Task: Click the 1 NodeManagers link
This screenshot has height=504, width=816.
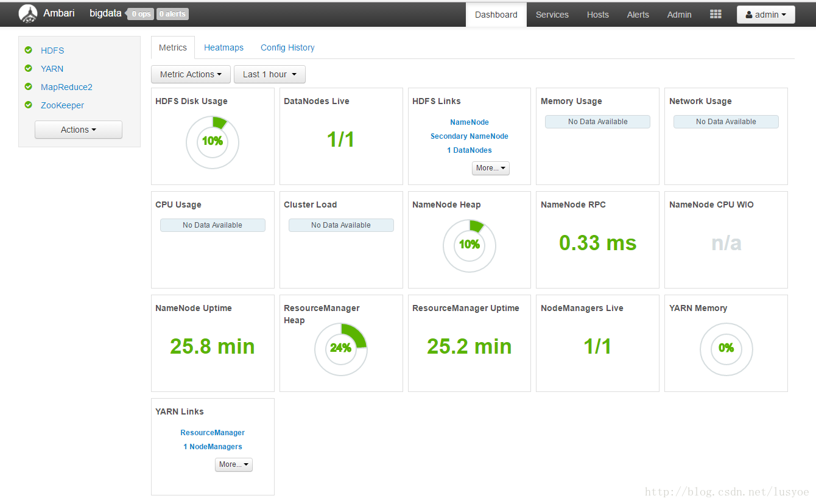Action: (x=213, y=447)
